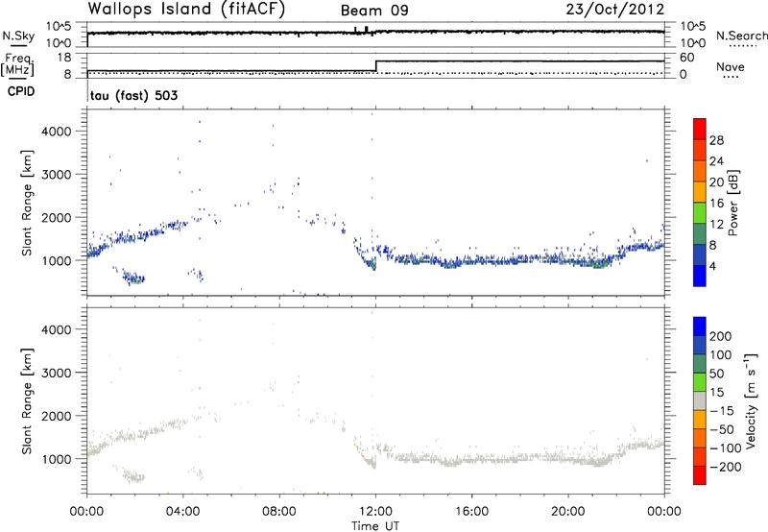The height and width of the screenshot is (532, 768).
Task: Pick the light green 15–50 Velocity swatch
Action: pyautogui.click(x=700, y=382)
